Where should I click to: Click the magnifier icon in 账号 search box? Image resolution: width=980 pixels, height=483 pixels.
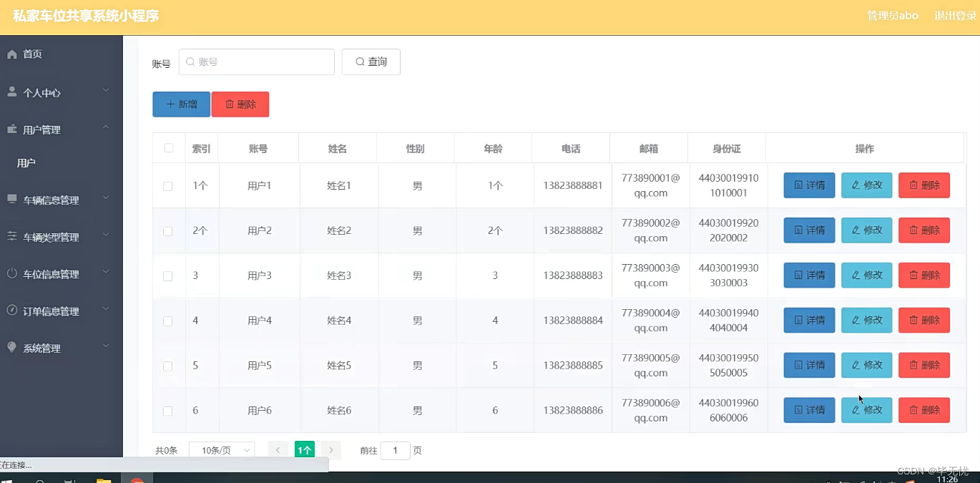[190, 62]
